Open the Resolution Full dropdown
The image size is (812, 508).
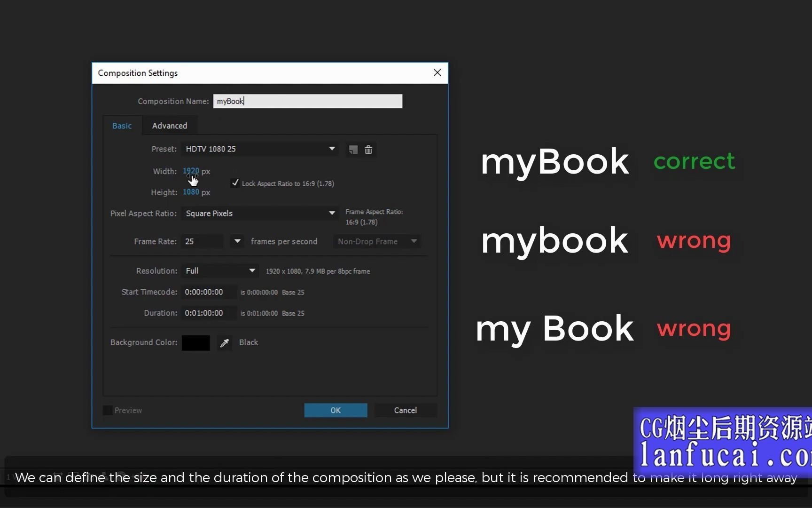[x=220, y=271]
